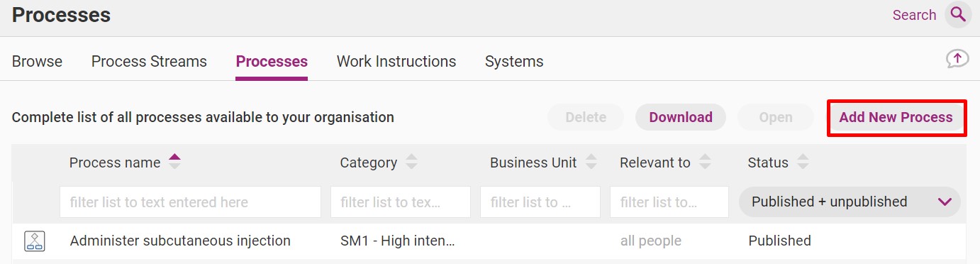Image resolution: width=980 pixels, height=264 pixels.
Task: Sort by Business Unit column arrows
Action: (591, 162)
